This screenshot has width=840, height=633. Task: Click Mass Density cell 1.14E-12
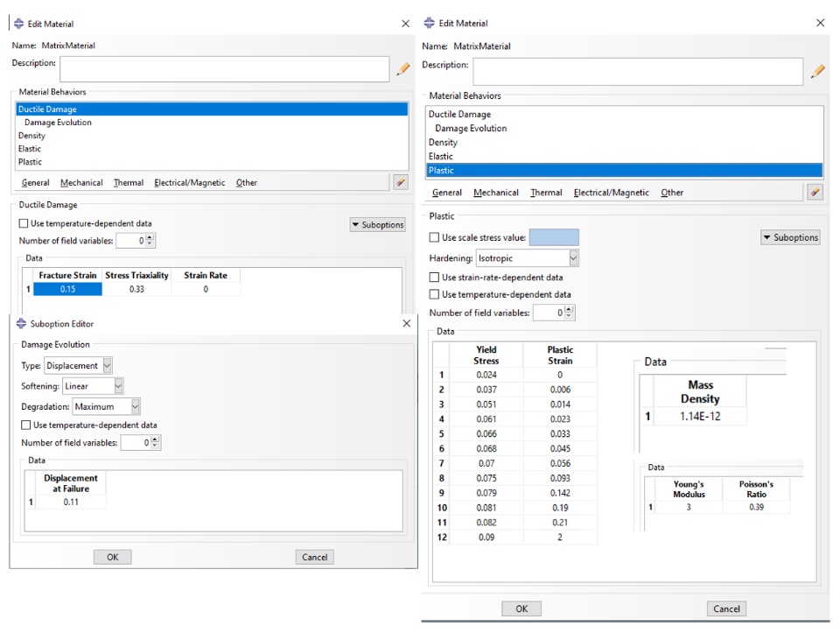click(700, 416)
